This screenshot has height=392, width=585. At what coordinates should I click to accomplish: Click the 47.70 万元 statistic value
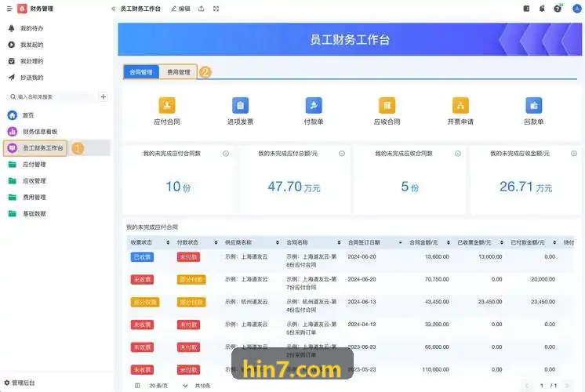[294, 187]
